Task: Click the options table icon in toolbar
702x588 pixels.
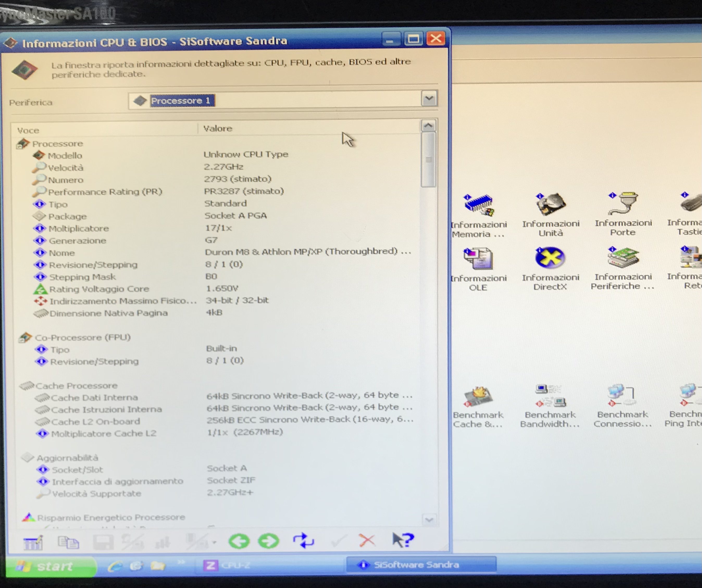Action: pyautogui.click(x=33, y=542)
